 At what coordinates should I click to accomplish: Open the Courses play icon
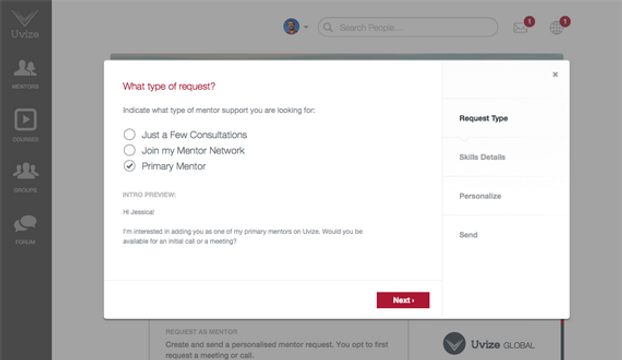point(25,119)
